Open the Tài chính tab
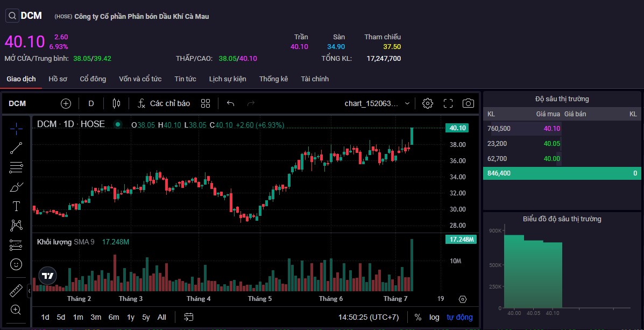 (x=315, y=79)
